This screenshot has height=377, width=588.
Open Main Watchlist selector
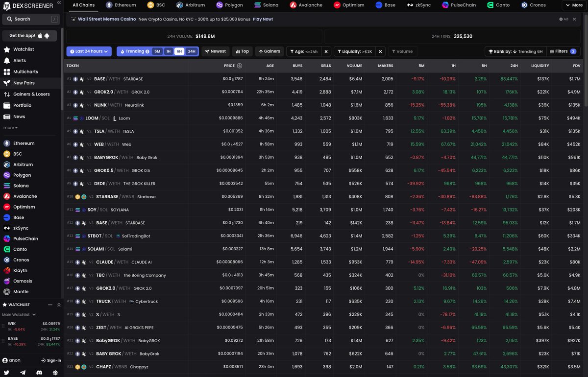pos(19,314)
